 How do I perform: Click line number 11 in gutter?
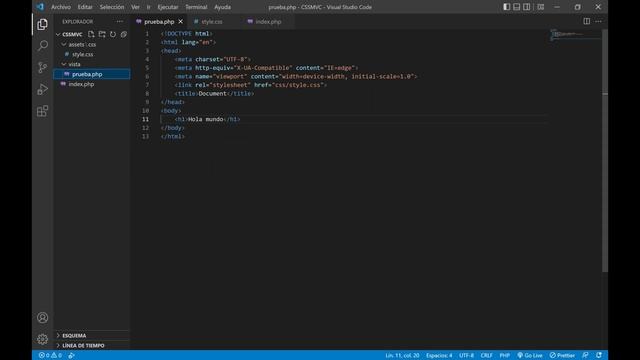pyautogui.click(x=145, y=119)
